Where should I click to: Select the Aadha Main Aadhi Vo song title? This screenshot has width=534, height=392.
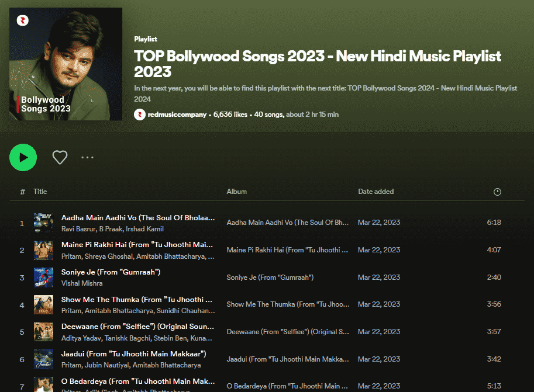pyautogui.click(x=138, y=218)
